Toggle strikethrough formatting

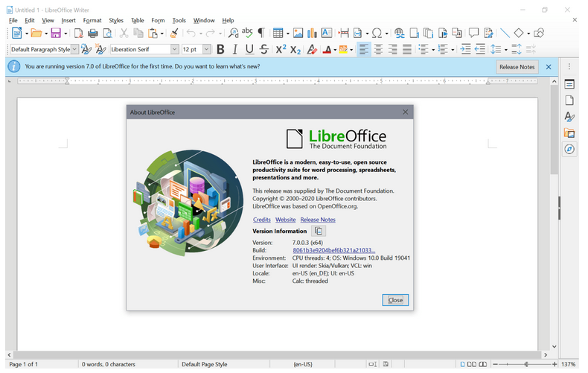(x=263, y=49)
